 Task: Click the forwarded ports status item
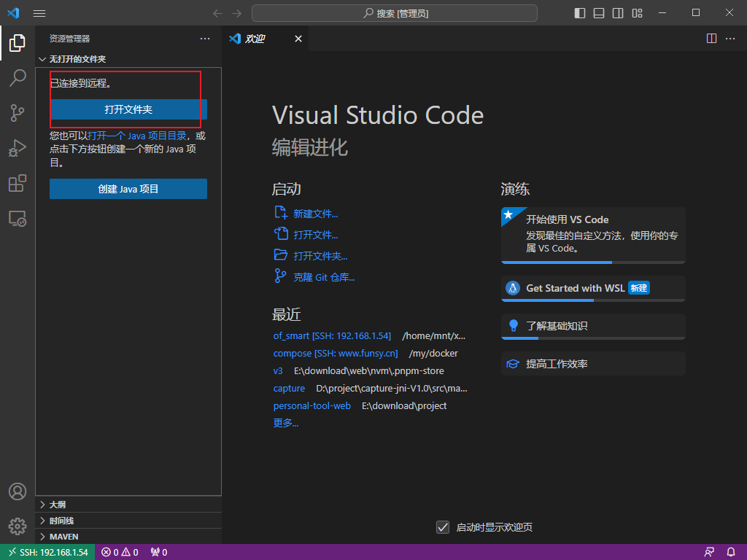pyautogui.click(x=159, y=553)
